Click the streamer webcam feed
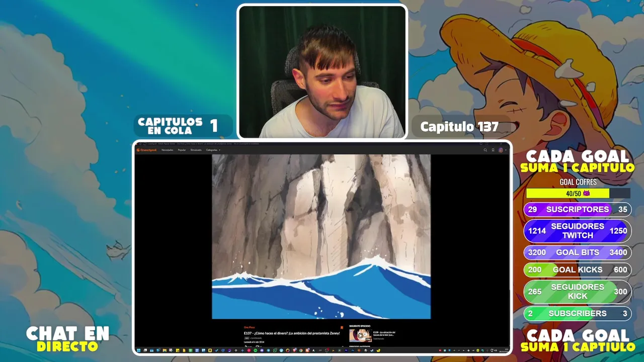The image size is (644, 362). pos(322,71)
